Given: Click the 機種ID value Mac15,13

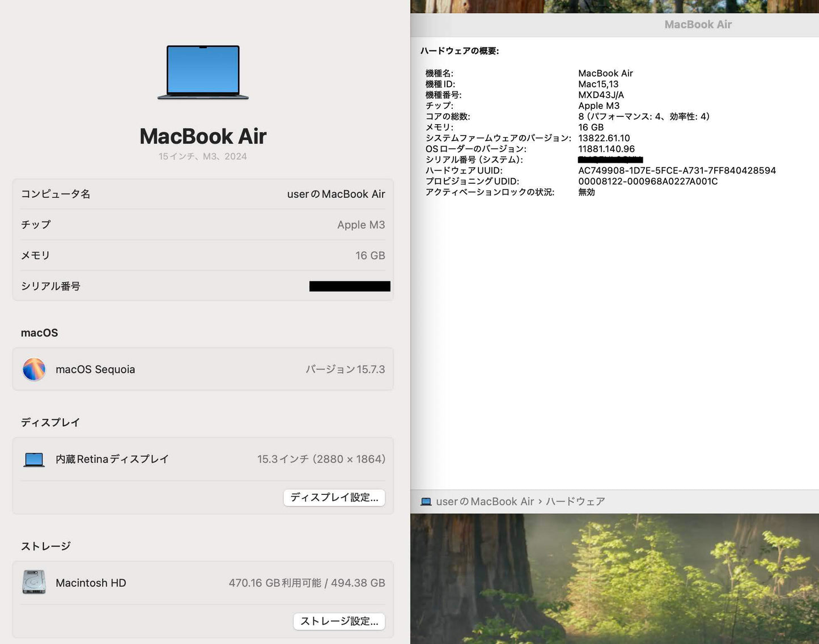Looking at the screenshot, I should (x=599, y=84).
